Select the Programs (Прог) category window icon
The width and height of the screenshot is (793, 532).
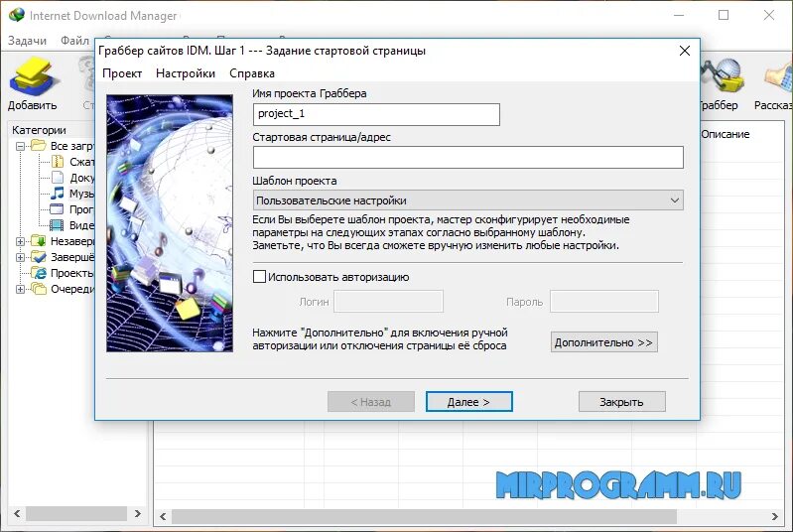point(58,209)
